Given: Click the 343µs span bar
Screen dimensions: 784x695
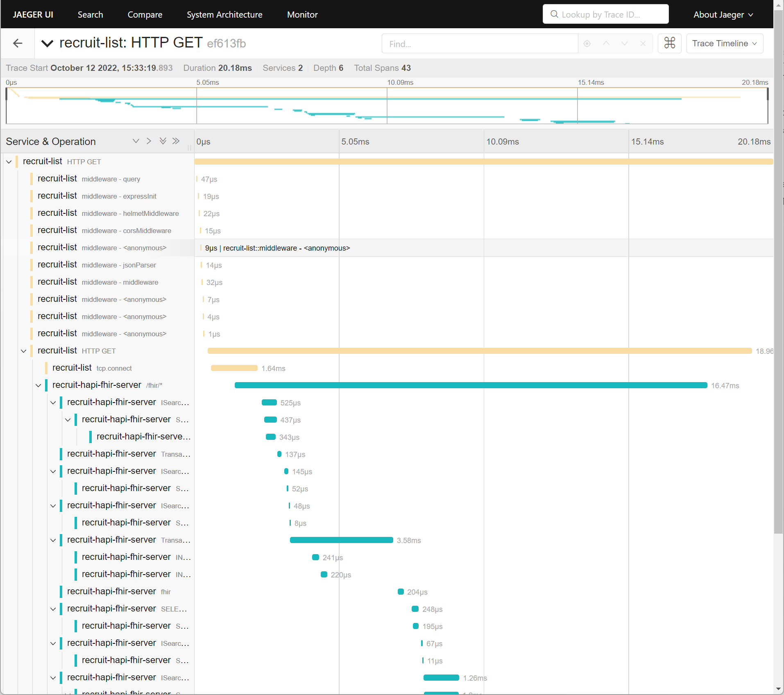Looking at the screenshot, I should 271,437.
